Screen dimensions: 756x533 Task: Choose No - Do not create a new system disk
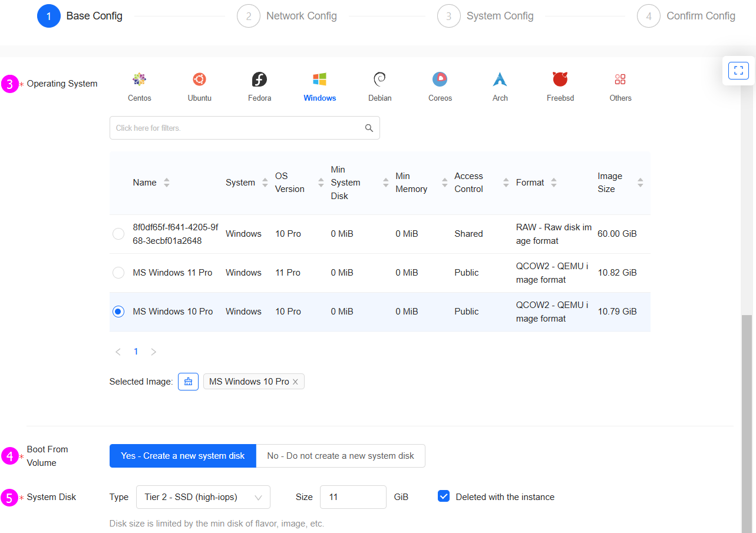pos(341,456)
